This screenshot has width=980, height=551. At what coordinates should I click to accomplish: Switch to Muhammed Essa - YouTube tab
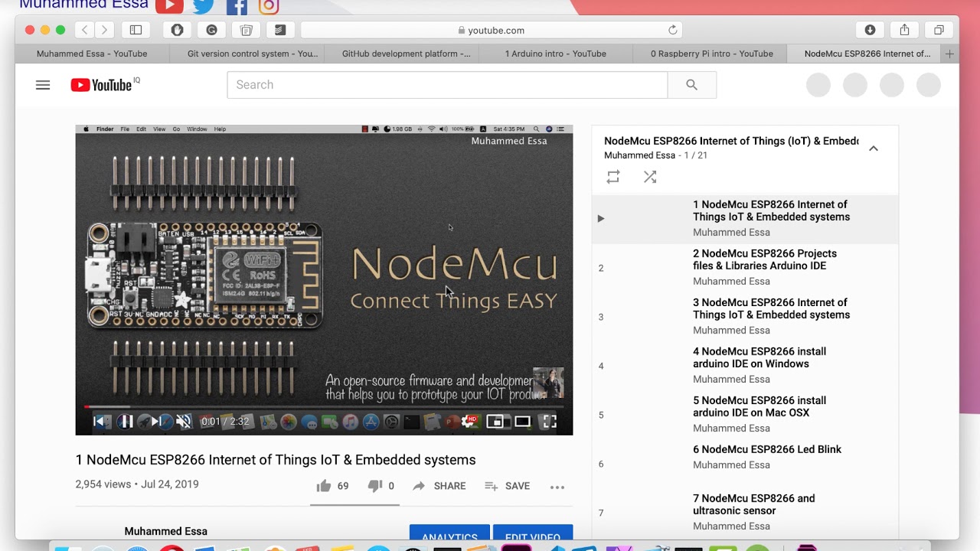click(92, 54)
